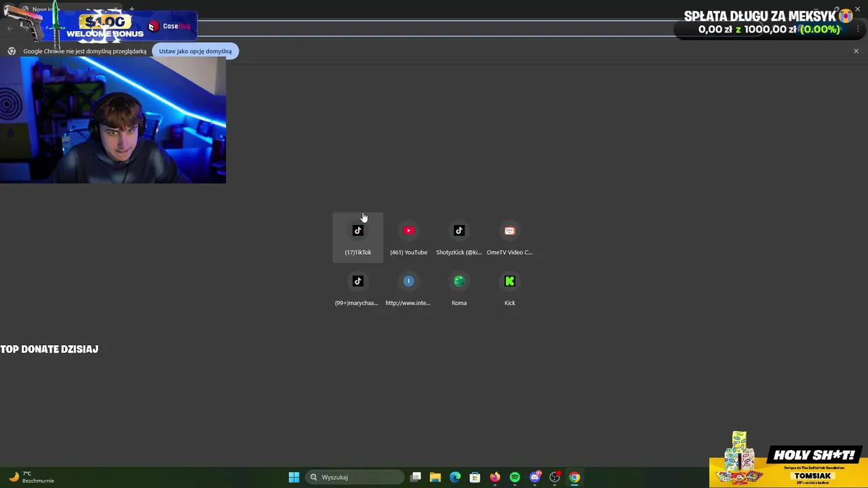Viewport: 868px width, 488px height.
Task: Switch to Firefox on the taskbar
Action: [495, 477]
